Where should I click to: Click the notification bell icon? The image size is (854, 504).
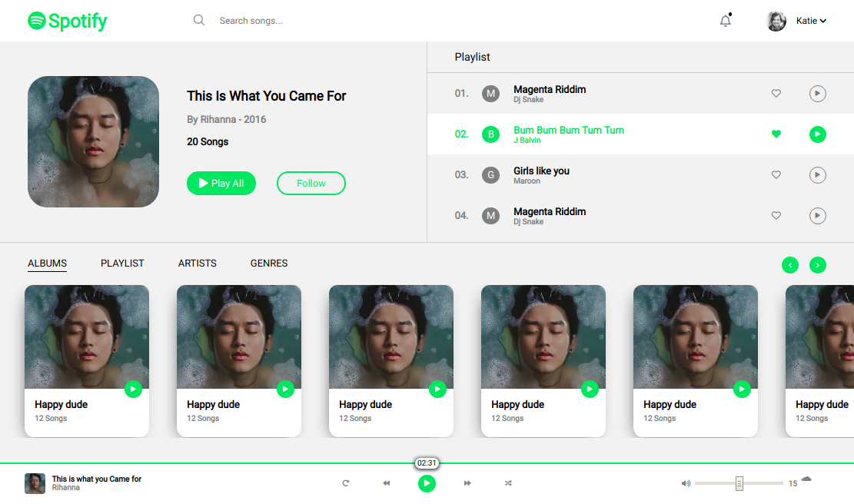point(725,21)
